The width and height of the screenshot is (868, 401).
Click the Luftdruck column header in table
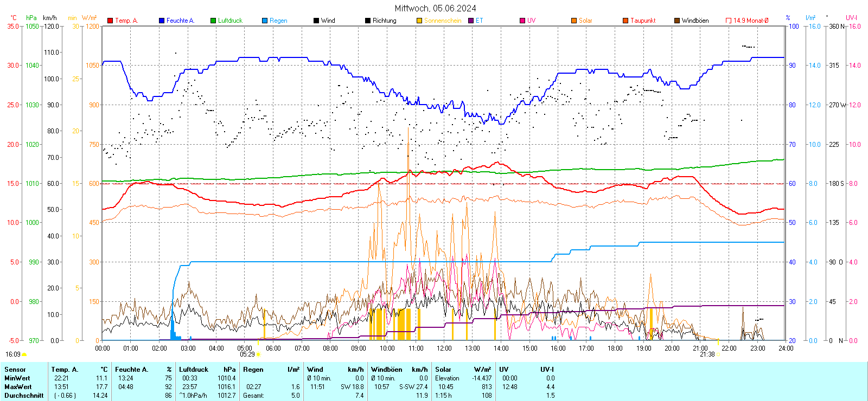coord(194,370)
